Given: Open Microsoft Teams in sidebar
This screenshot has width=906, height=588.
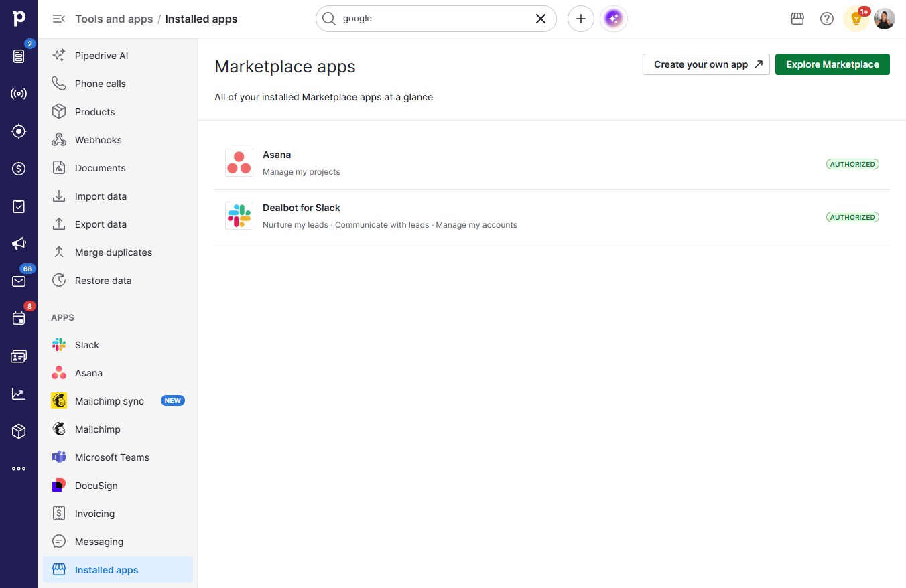Looking at the screenshot, I should click(x=118, y=457).
